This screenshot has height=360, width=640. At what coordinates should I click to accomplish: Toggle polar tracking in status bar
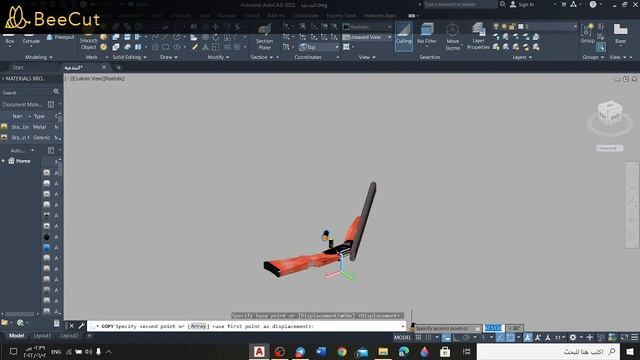[x=466, y=338]
